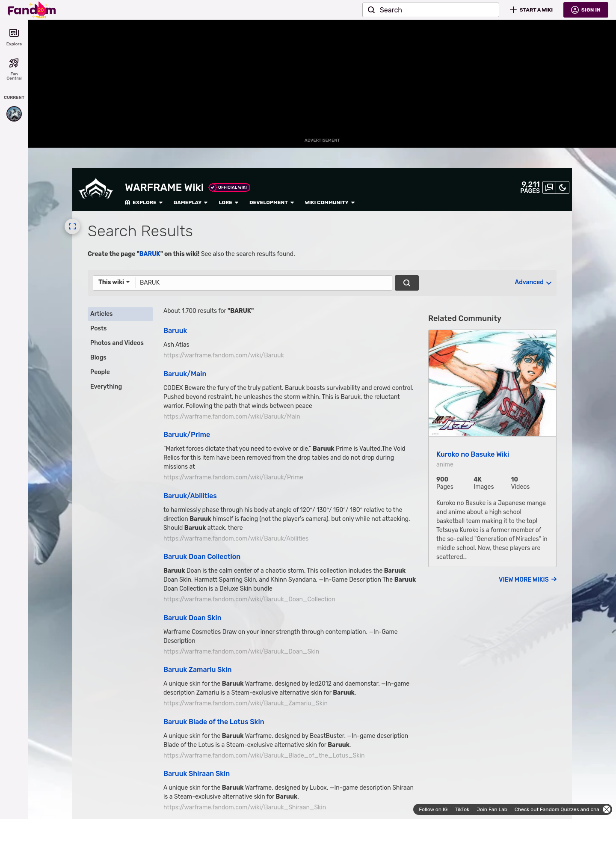Click the 9,211 PAGES counter
The image size is (616, 856).
(x=530, y=187)
